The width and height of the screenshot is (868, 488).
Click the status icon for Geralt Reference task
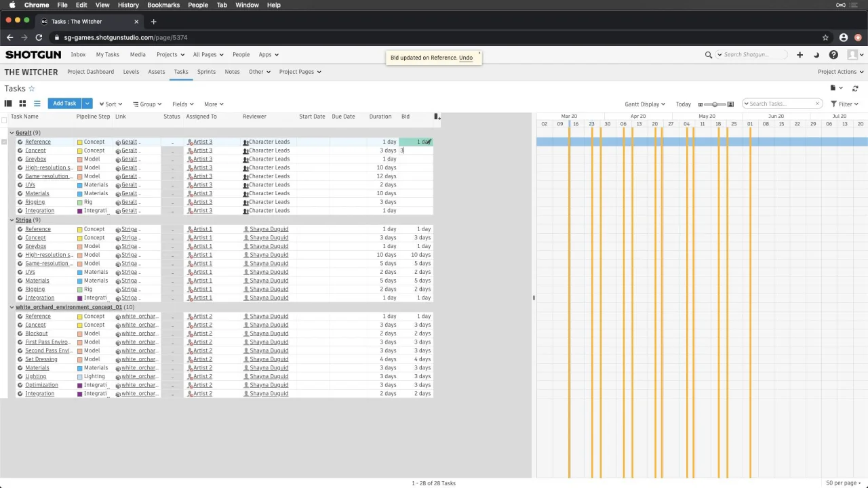[20, 142]
